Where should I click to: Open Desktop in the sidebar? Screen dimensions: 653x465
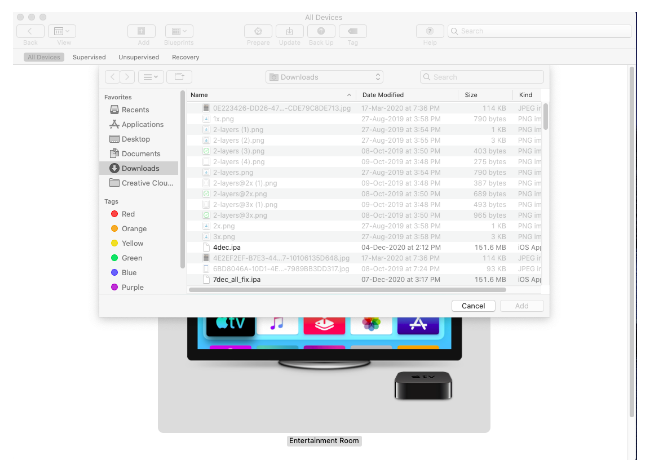139,139
